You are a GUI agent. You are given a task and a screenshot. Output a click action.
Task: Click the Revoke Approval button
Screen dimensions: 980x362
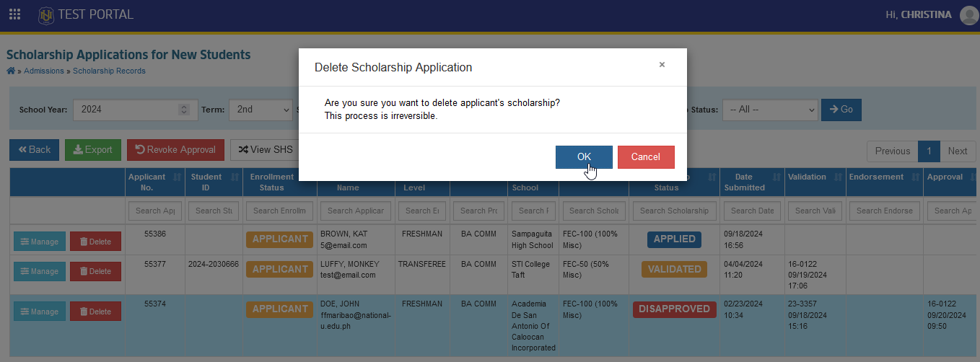click(x=176, y=150)
